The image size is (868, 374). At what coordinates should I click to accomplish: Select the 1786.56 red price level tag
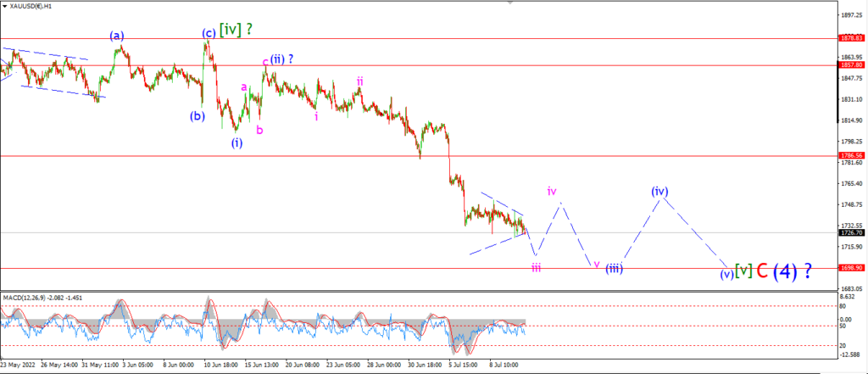[852, 156]
